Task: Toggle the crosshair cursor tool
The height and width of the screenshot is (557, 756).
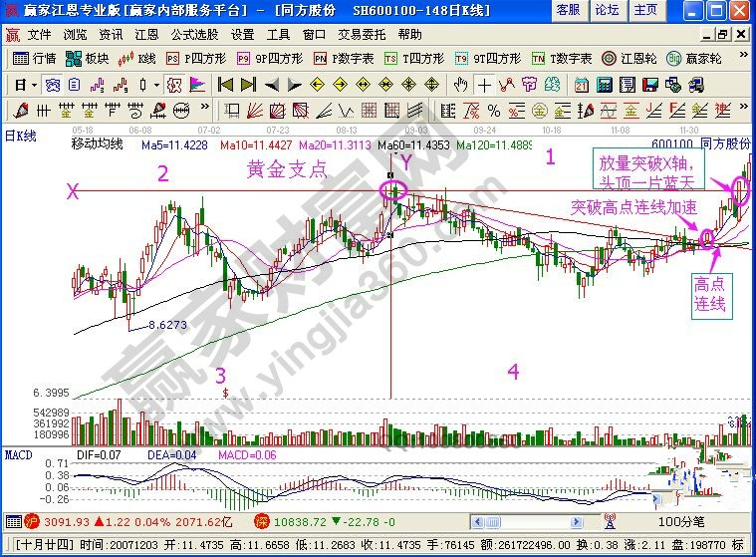Action: tap(484, 86)
